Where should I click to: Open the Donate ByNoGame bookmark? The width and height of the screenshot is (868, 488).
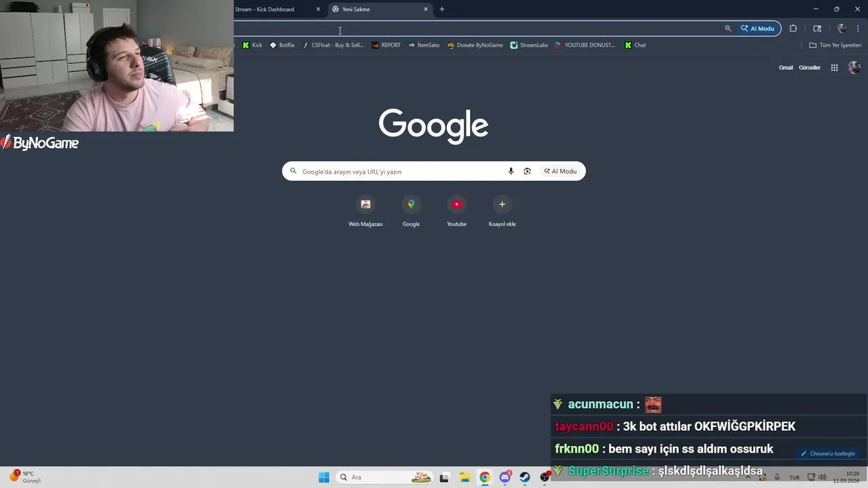pyautogui.click(x=475, y=45)
